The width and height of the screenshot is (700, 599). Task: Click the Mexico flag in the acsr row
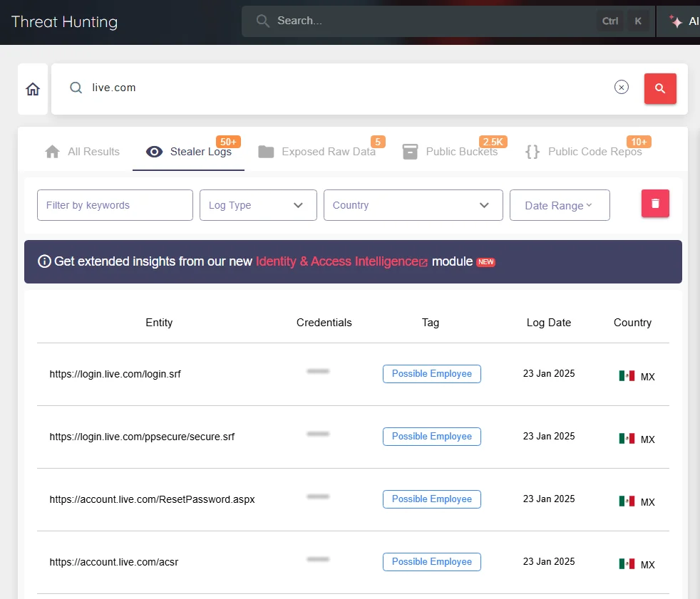point(627,564)
